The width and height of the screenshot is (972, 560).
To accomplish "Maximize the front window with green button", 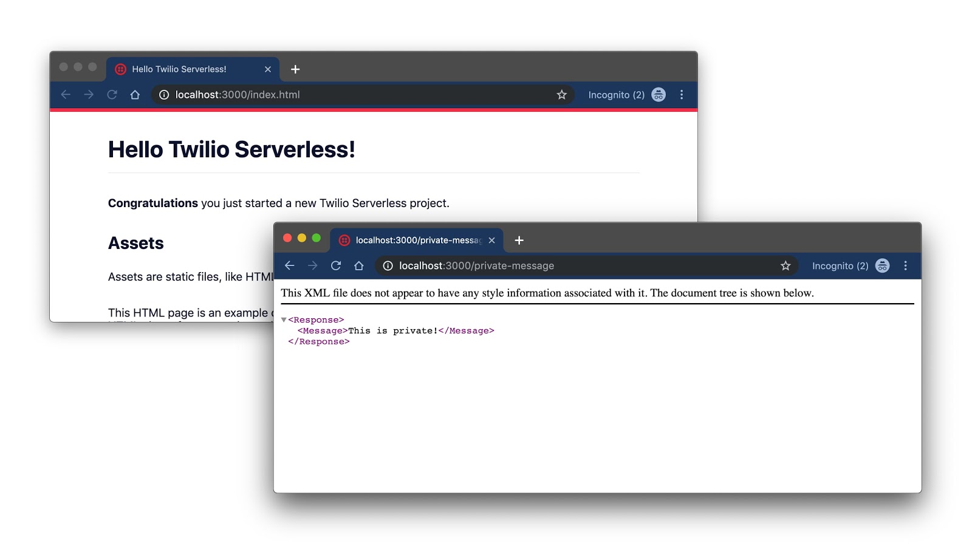I will pyautogui.click(x=317, y=238).
